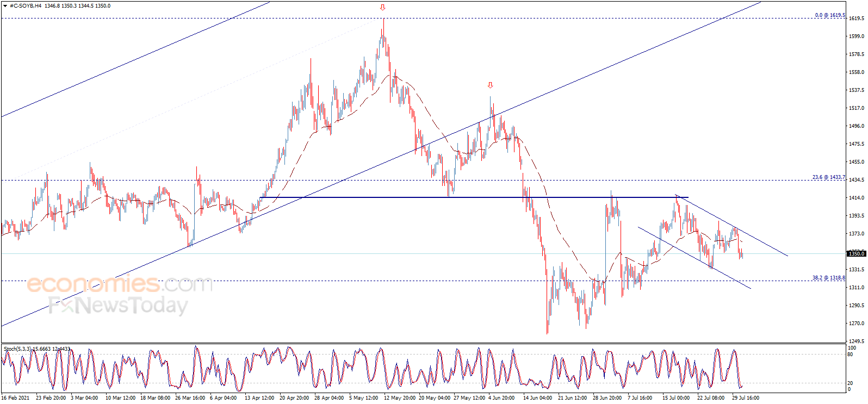868x404 pixels.
Task: Click price axis value 1517.0
Action: pyautogui.click(x=856, y=108)
